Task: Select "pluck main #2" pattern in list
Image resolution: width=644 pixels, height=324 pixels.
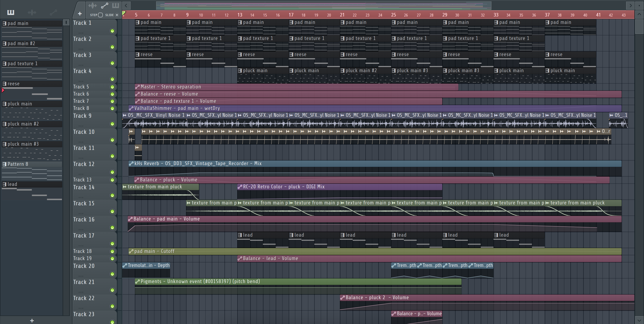Action: tap(23, 124)
